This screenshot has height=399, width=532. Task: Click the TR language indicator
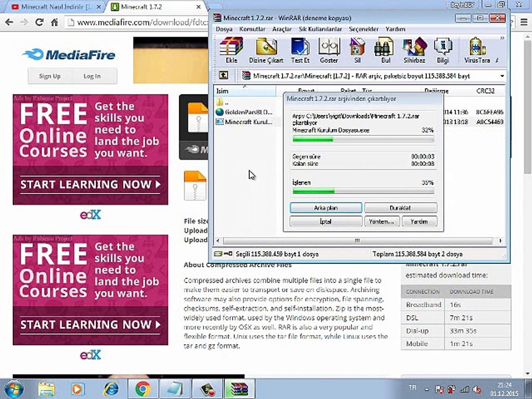click(412, 387)
